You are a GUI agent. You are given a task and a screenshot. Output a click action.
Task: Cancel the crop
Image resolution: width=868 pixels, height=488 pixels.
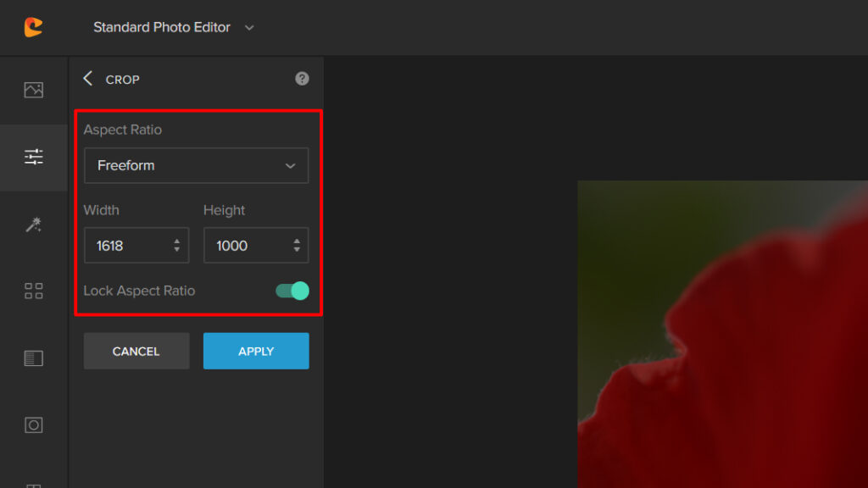coord(136,351)
